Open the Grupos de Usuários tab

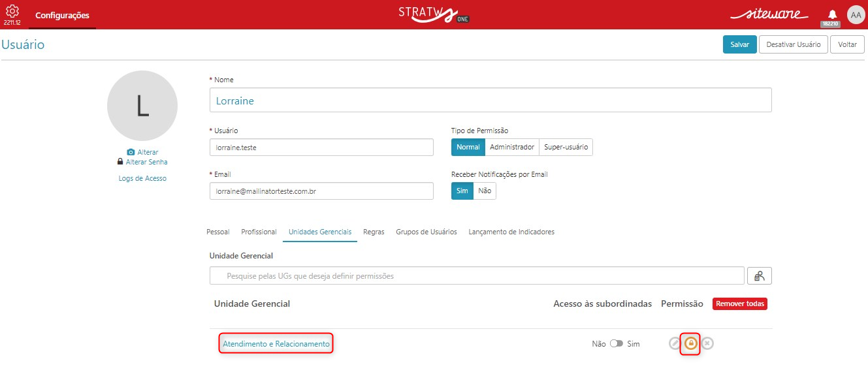pos(426,232)
